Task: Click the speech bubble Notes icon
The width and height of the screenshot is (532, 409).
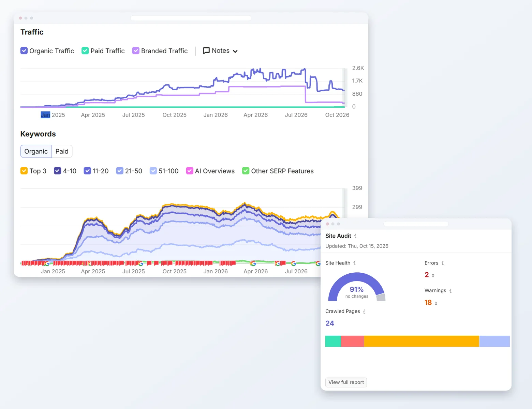Action: (x=206, y=51)
